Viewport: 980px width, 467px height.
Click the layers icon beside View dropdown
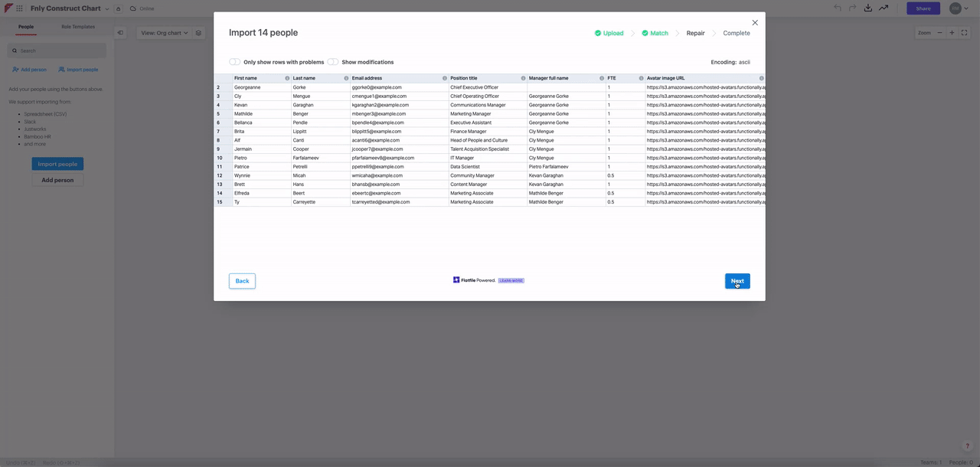click(198, 33)
